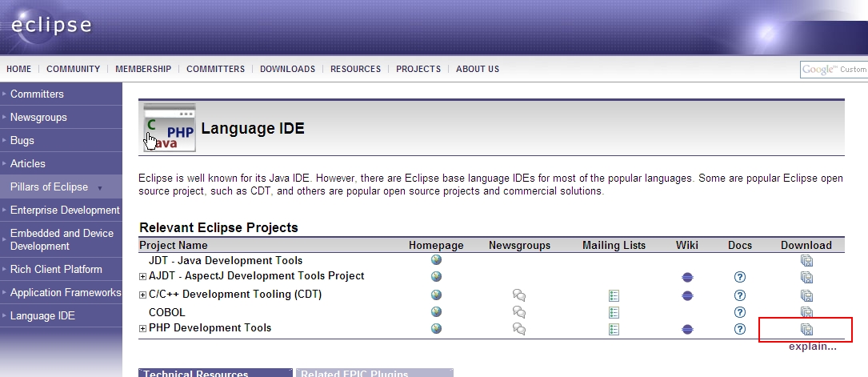Open the AJDT wiki icon
The height and width of the screenshot is (377, 868).
click(x=687, y=278)
